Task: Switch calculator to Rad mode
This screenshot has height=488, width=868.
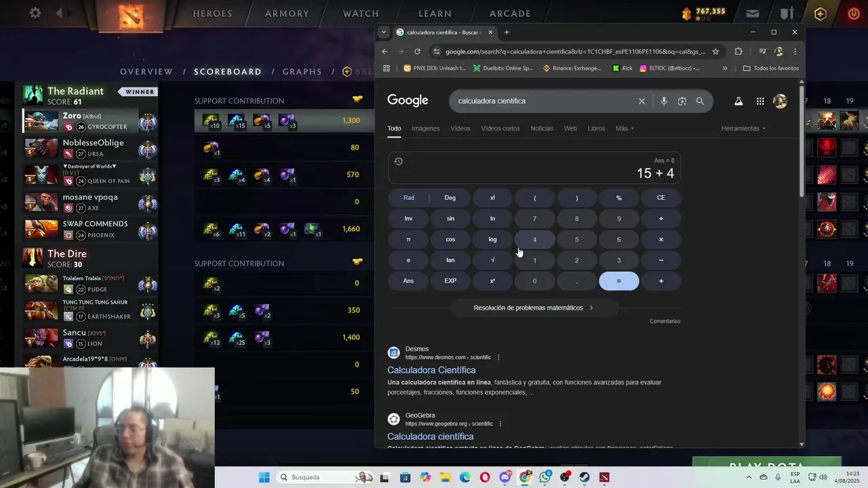Action: click(x=409, y=198)
